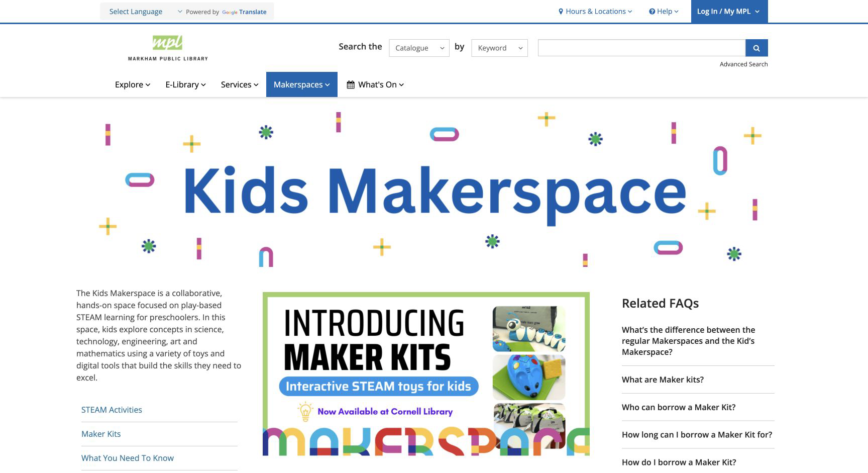Screen dimensions: 868x473
Task: Open the 'How do I borrow a Maker Kit?' FAQ
Action: (x=679, y=462)
